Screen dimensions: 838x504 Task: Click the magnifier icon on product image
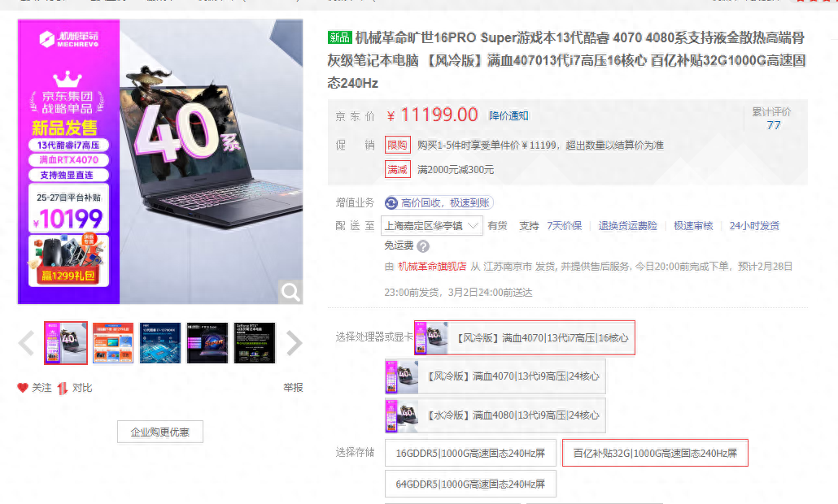tap(290, 291)
